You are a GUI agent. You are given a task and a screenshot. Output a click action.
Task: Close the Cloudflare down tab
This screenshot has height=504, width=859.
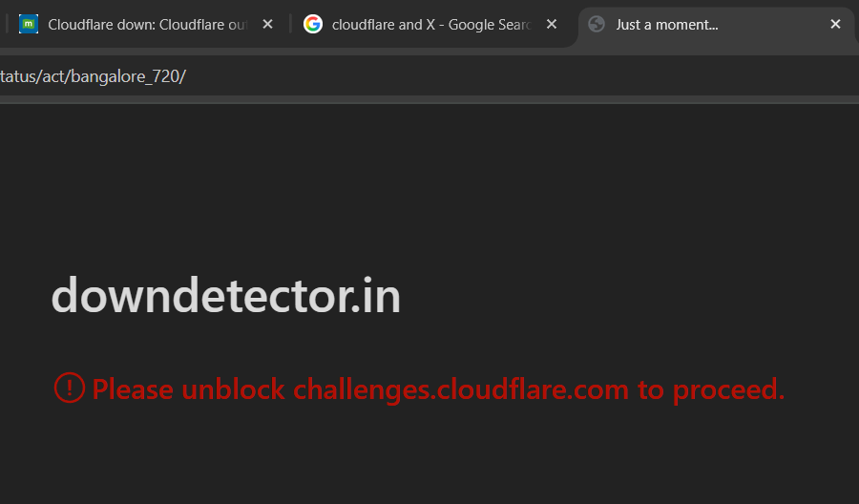[x=268, y=25]
